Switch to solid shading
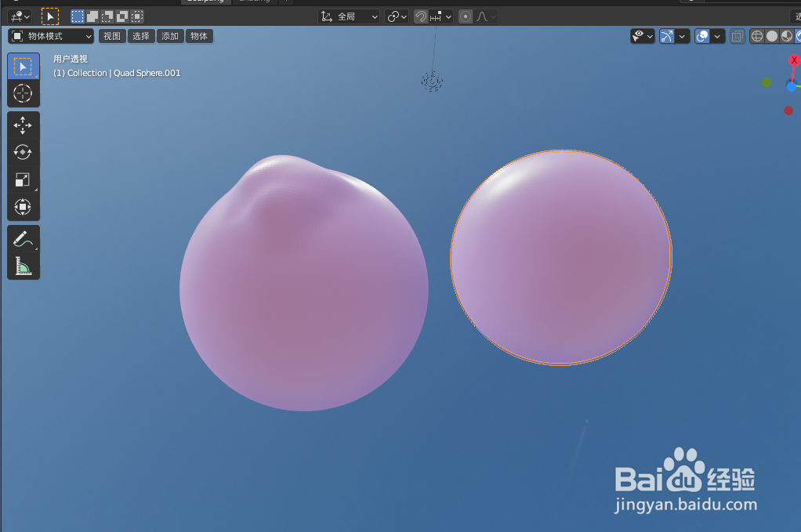The height and width of the screenshot is (532, 801). click(772, 36)
